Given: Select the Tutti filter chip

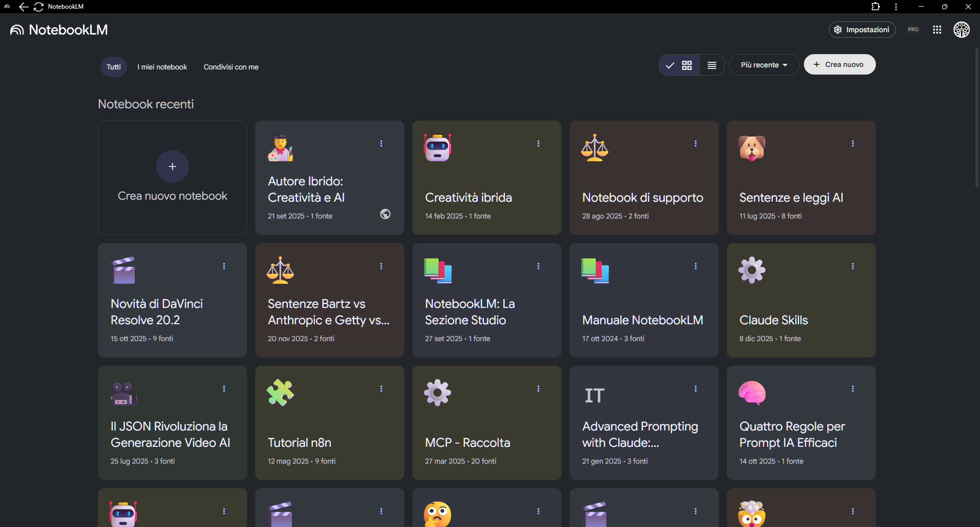Looking at the screenshot, I should tap(113, 67).
